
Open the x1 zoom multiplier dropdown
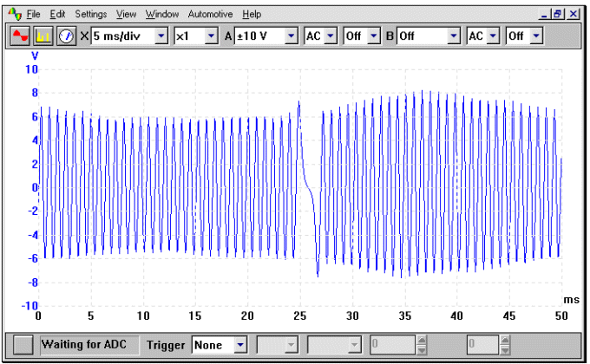(x=209, y=36)
